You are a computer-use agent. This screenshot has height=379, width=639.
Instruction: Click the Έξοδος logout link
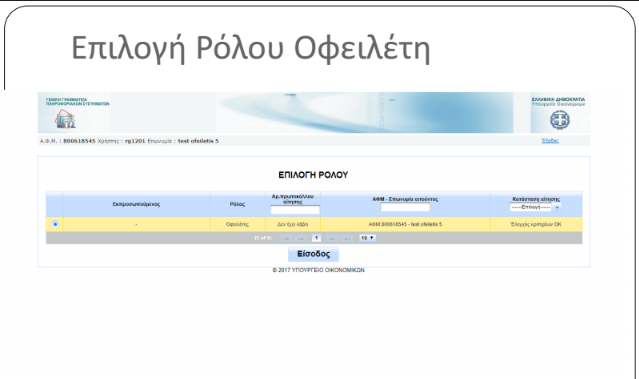[x=550, y=141]
